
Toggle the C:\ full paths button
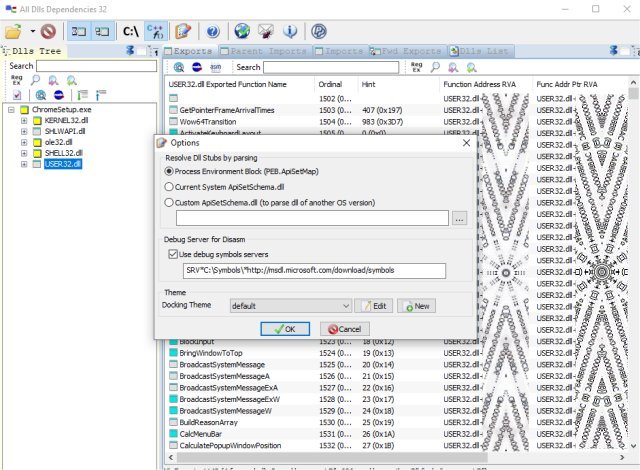(x=131, y=31)
